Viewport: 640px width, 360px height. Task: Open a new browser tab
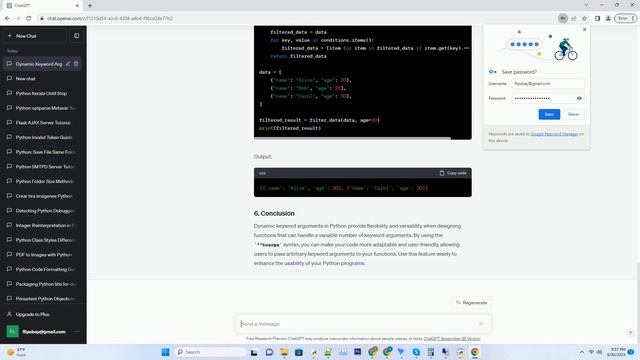(90, 6)
